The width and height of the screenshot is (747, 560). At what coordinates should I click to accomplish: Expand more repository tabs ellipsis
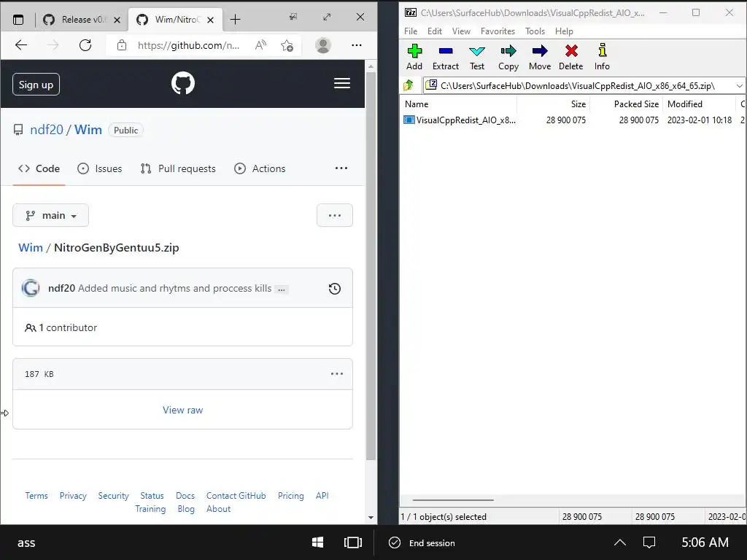341,168
